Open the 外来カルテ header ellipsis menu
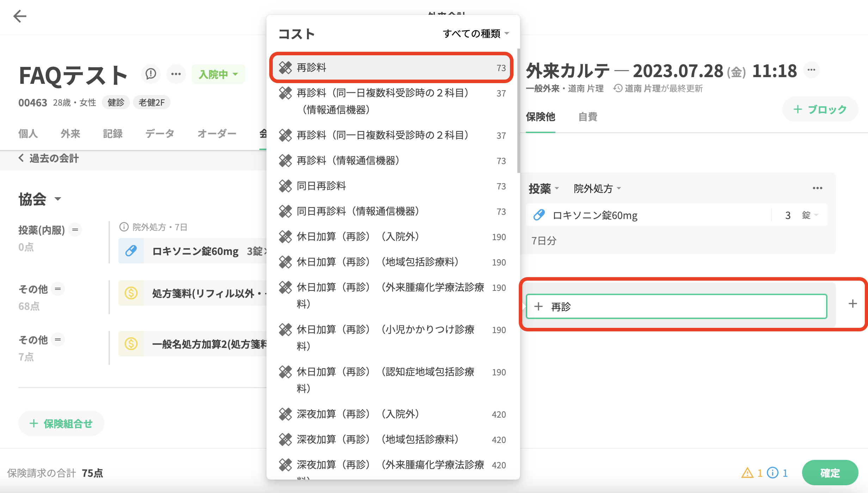Viewport: 868px width, 493px height. pyautogui.click(x=811, y=70)
